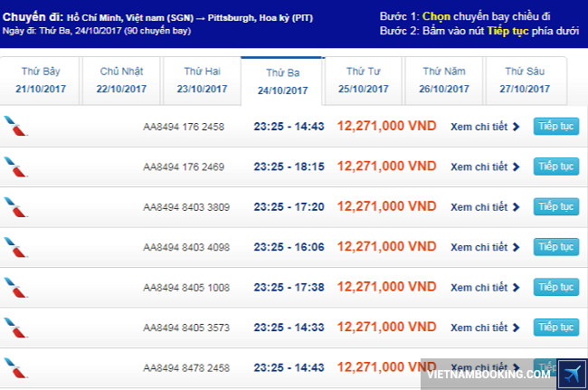Choose the Thứ Sáu 27/10/2017 tab
This screenshot has height=390, width=588.
526,81
